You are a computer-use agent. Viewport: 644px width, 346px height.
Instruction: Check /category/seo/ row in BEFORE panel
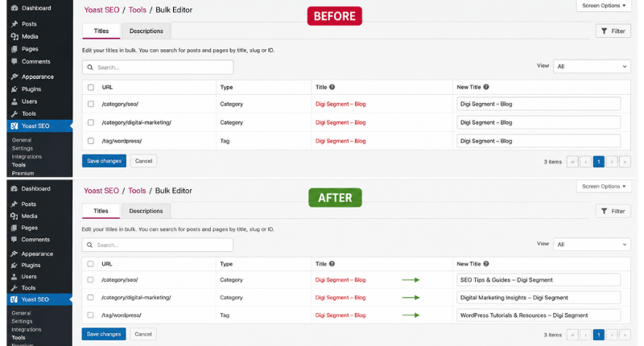pos(91,104)
